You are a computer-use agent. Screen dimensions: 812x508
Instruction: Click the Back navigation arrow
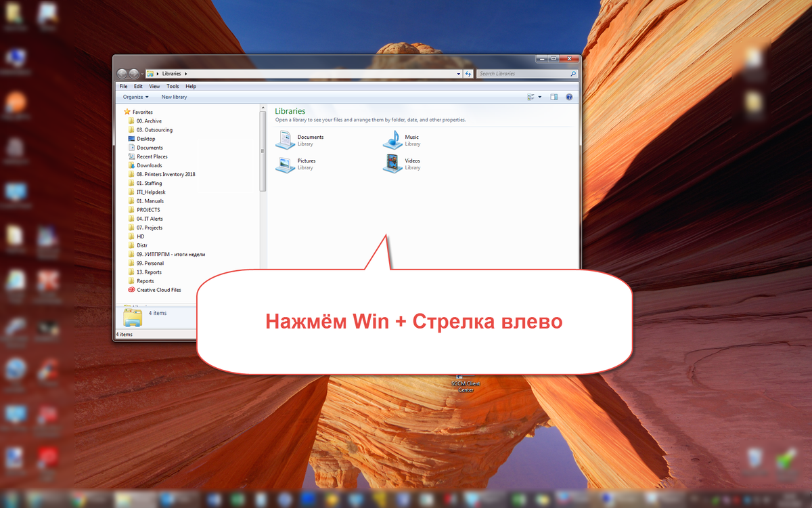point(122,73)
